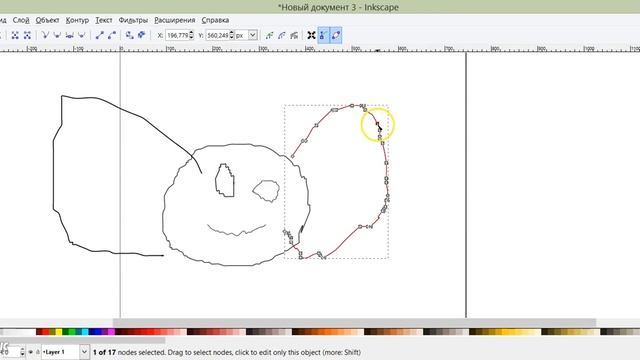Pick the yellow palette swatch
This screenshot has height=360, width=640.
pyautogui.click(x=59, y=332)
